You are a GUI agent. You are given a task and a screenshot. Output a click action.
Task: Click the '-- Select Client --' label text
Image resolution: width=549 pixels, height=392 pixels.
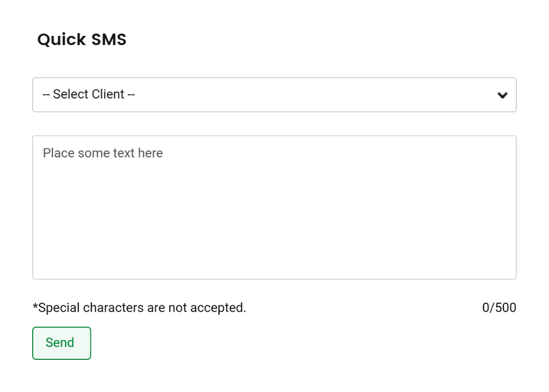click(x=89, y=95)
